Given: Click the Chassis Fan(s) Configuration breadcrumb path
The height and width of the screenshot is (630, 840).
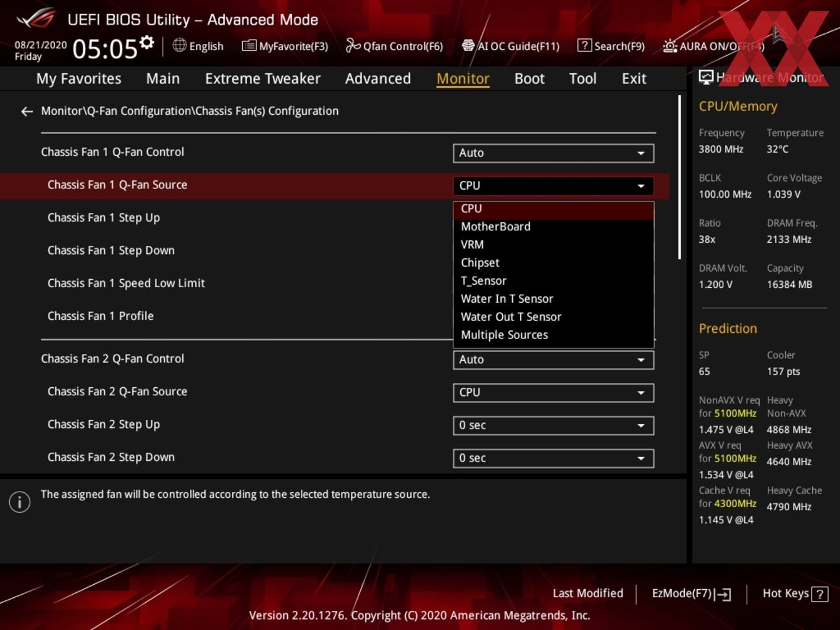Looking at the screenshot, I should (190, 111).
